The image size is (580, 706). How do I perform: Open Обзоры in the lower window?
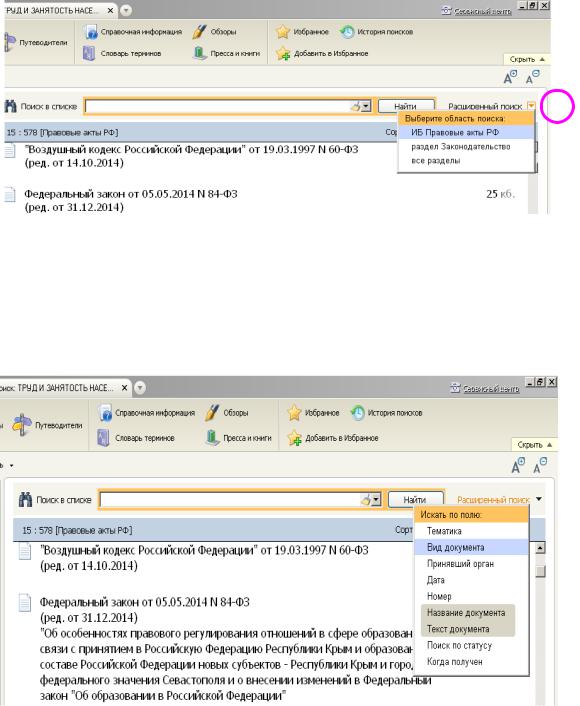point(227,413)
